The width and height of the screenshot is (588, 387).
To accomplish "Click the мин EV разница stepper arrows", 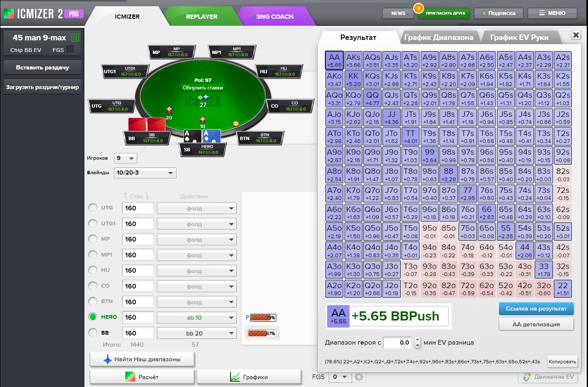I will 417,343.
